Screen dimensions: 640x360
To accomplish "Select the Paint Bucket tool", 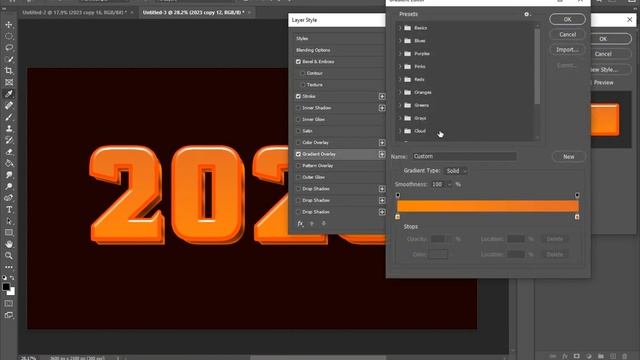I will 9,163.
